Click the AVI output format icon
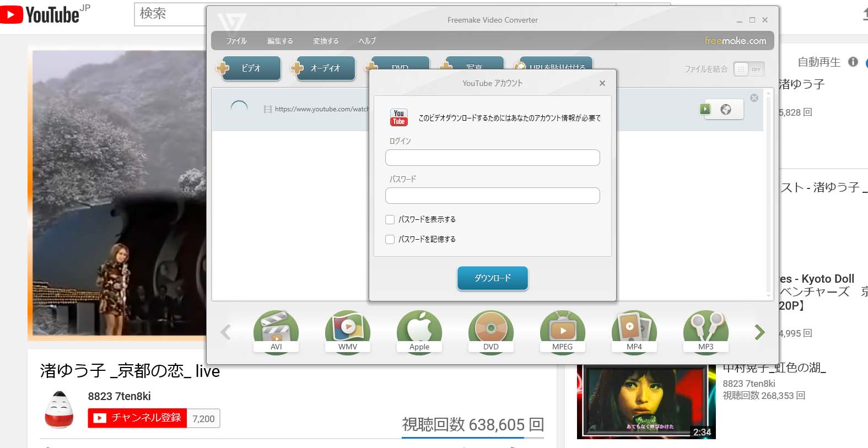 click(x=276, y=332)
